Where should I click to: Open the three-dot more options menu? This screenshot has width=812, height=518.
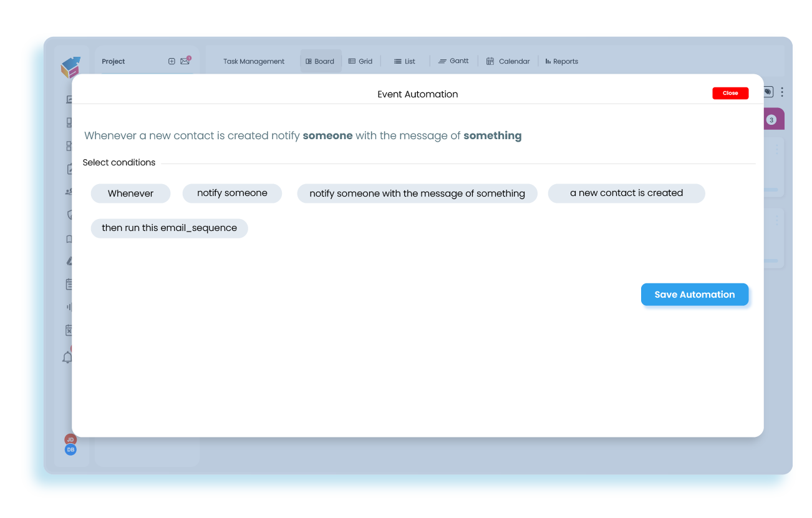[782, 92]
